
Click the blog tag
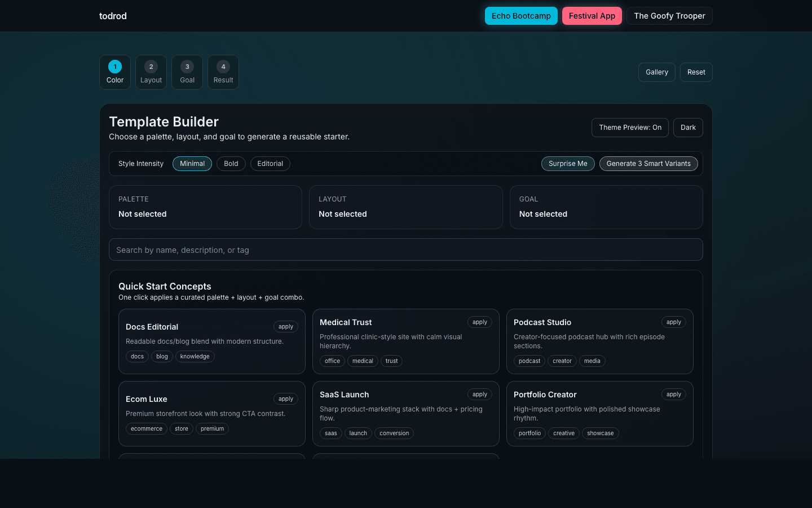coord(162,357)
